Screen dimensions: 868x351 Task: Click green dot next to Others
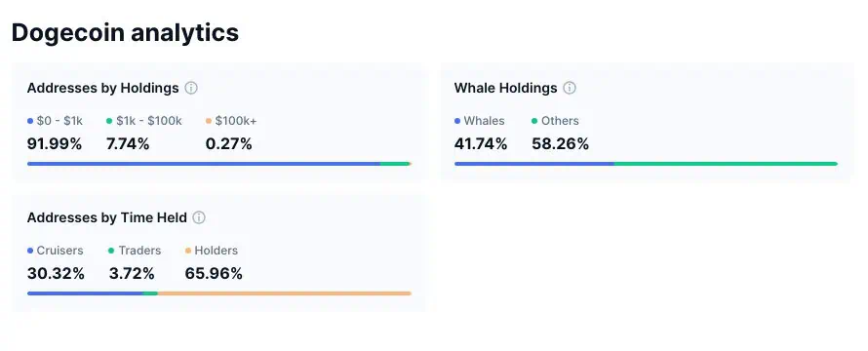coord(534,121)
